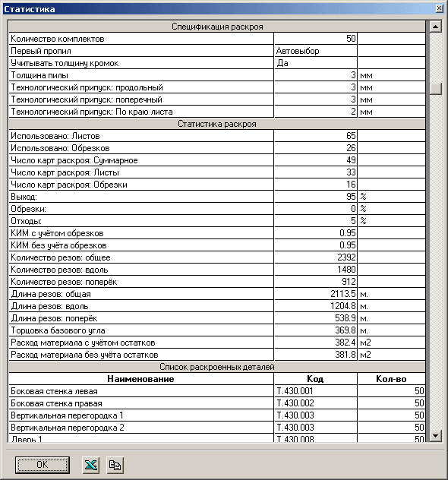The width and height of the screenshot is (448, 480).
Task: Select the Учитывать толщину кромок row
Action: [x=217, y=63]
